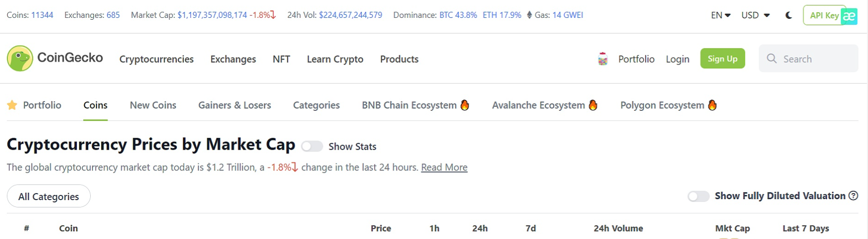
Task: Open the Read More link
Action: [444, 167]
